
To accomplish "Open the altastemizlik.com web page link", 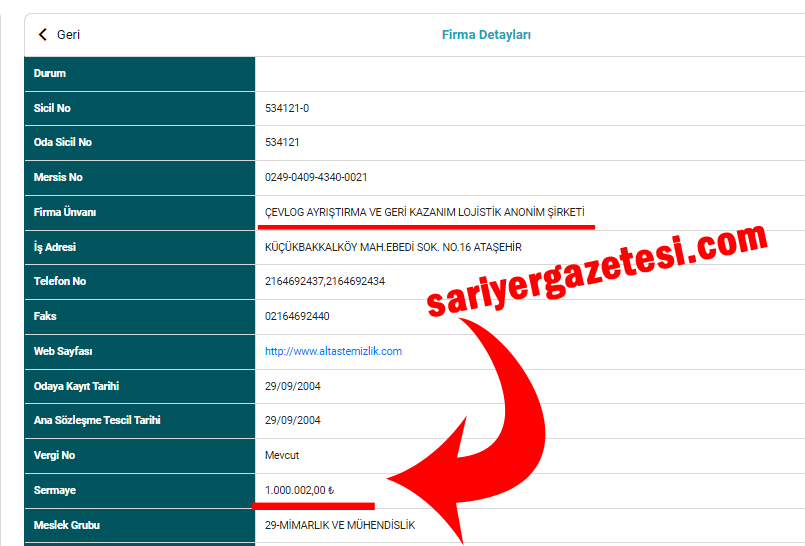I will [x=333, y=351].
